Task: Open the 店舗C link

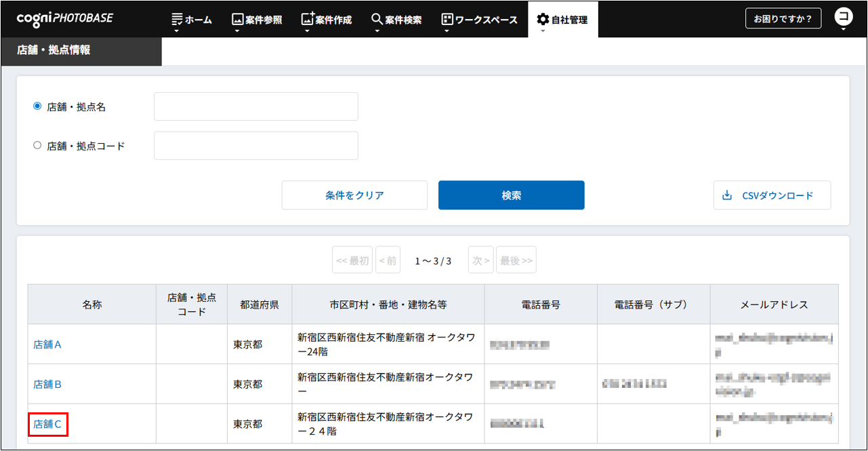Action: 47,424
